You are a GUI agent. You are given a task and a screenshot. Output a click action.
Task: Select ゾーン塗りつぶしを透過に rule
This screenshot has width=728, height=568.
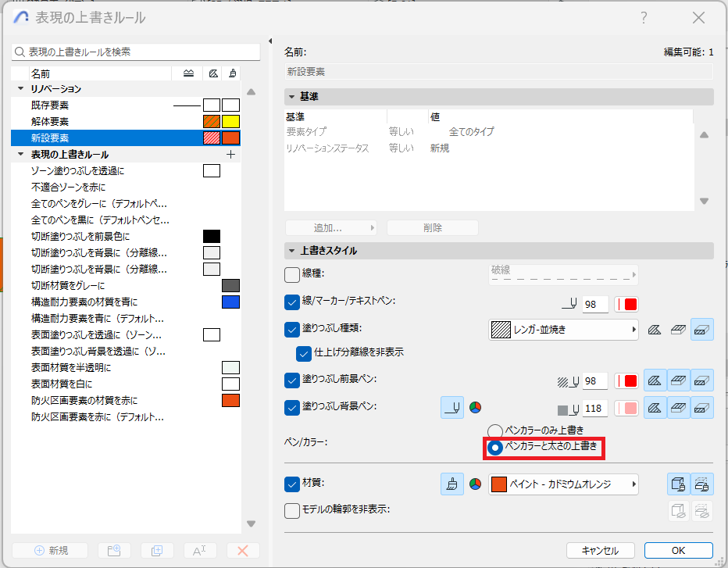point(125,171)
